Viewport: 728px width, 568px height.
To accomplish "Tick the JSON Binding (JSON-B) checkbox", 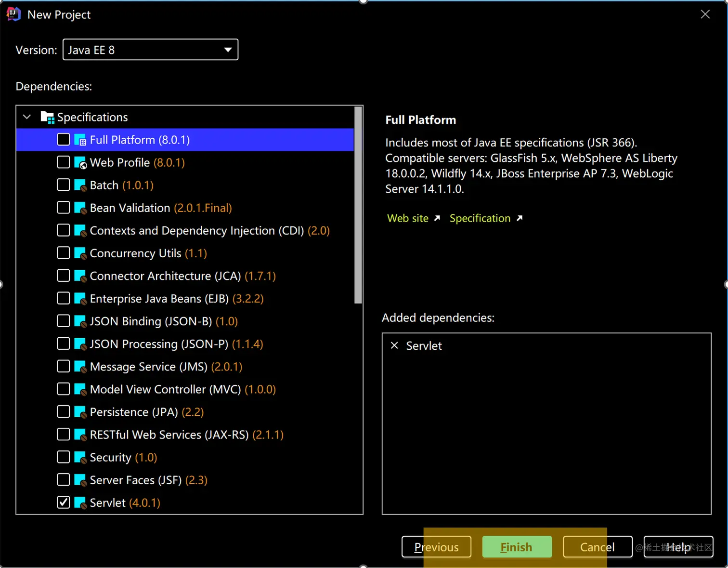I will [x=64, y=320].
